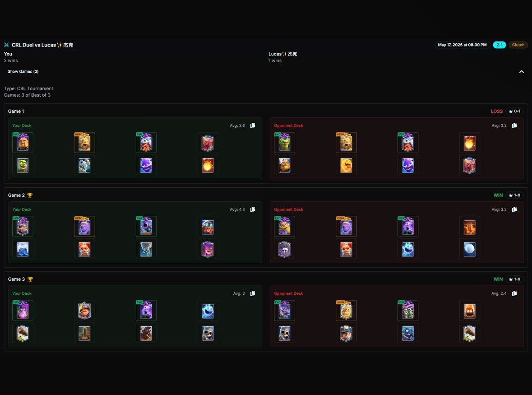Select the HERO card in Game 2 Your Deck
The image size is (532, 395).
(x=84, y=226)
